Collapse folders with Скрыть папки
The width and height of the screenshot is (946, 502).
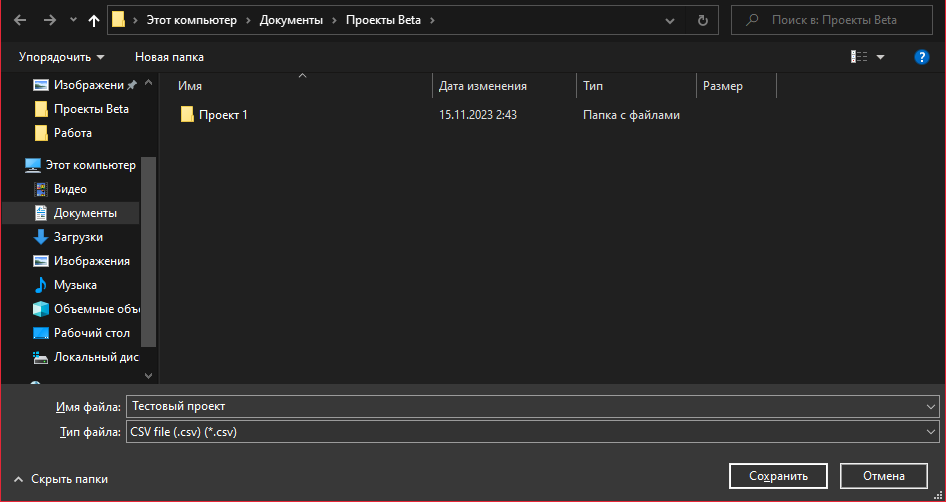click(61, 479)
